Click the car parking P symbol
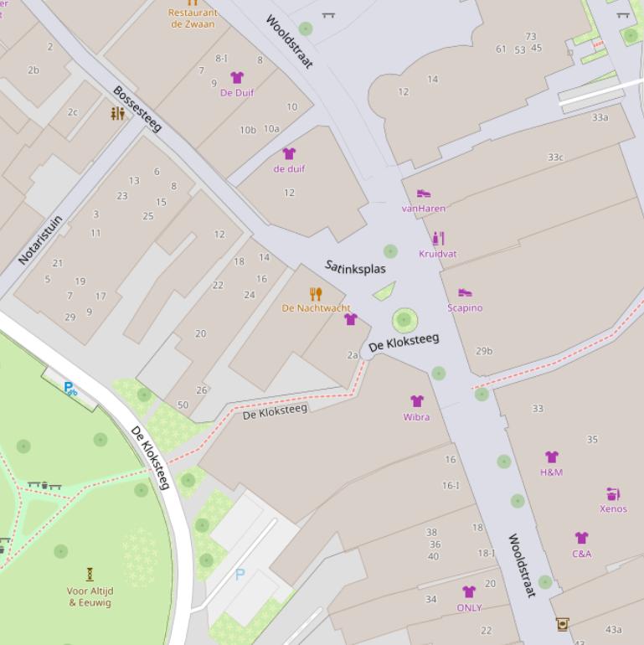 tap(240, 575)
